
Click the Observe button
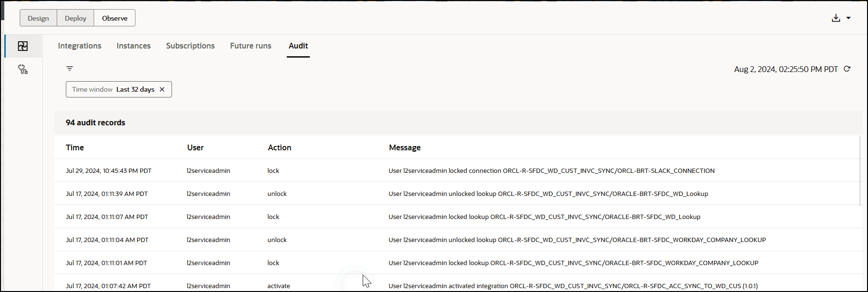115,18
